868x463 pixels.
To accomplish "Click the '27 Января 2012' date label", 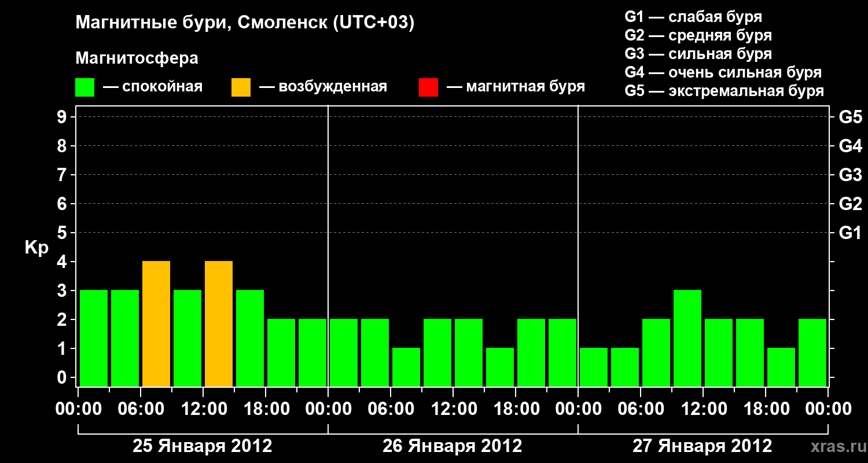I will click(x=702, y=446).
